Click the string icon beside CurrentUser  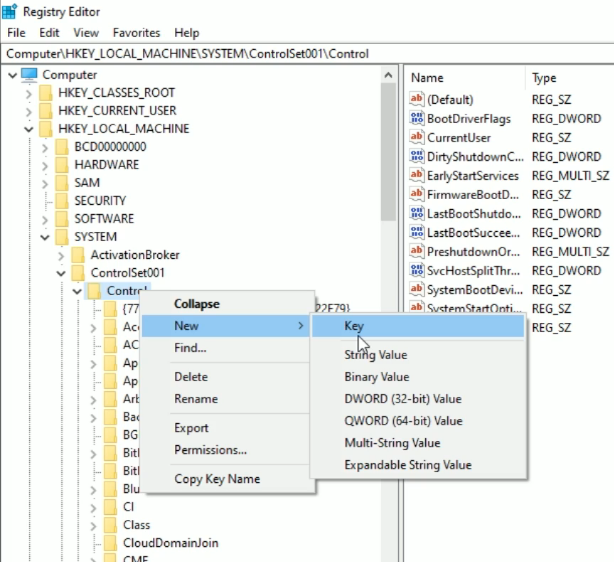pyautogui.click(x=417, y=137)
